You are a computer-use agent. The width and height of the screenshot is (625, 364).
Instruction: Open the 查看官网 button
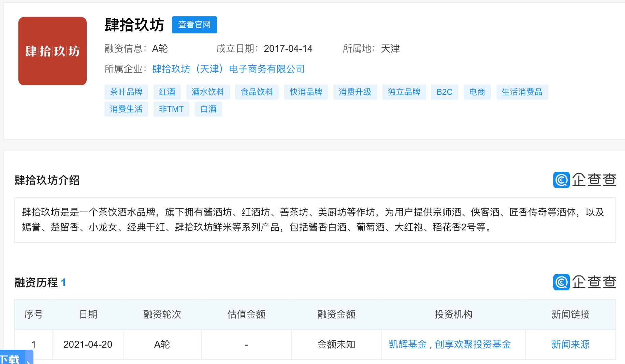pyautogui.click(x=194, y=25)
